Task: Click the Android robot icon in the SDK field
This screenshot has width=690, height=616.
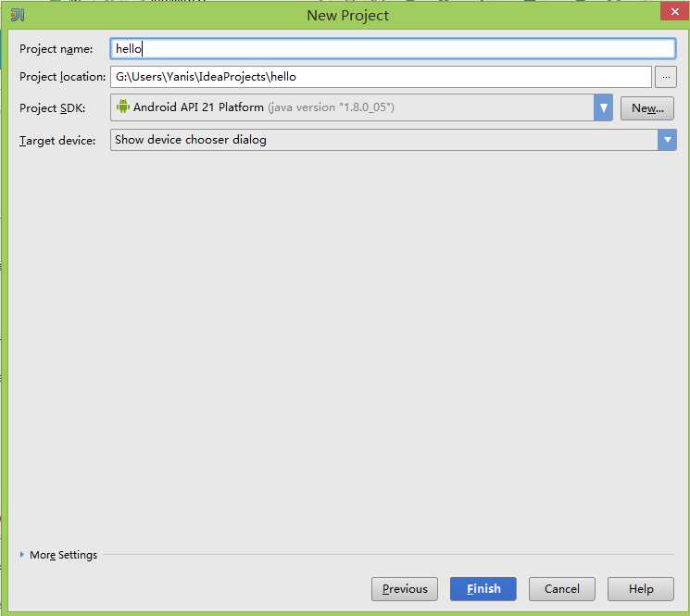Action: (123, 107)
